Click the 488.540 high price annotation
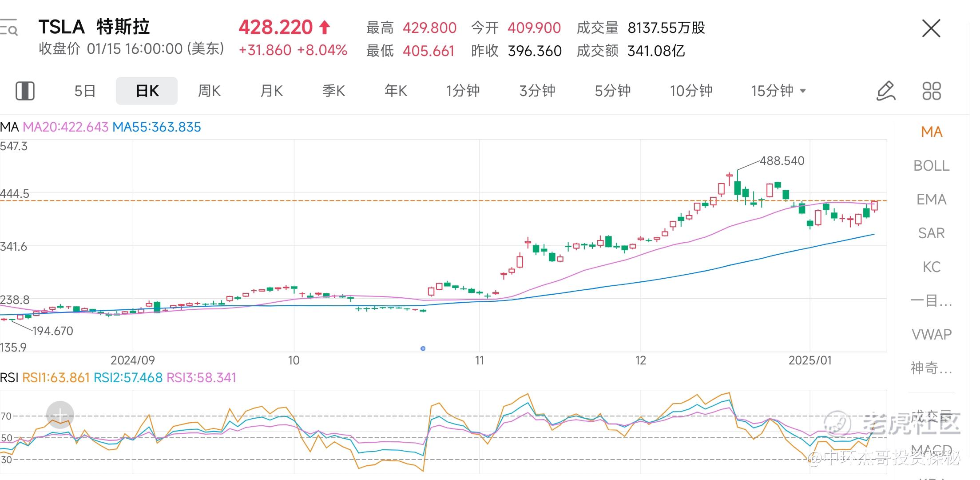 point(782,161)
